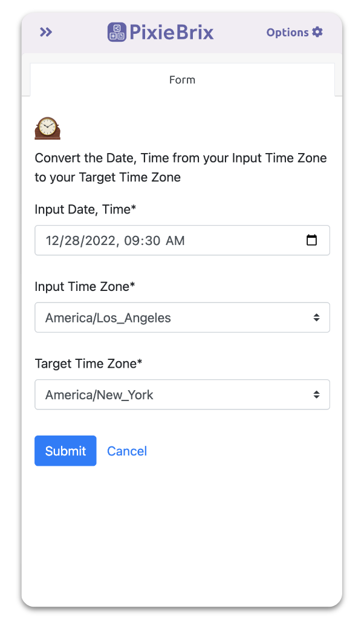Open the date picker calendar icon
This screenshot has width=364, height=623.
(x=312, y=240)
